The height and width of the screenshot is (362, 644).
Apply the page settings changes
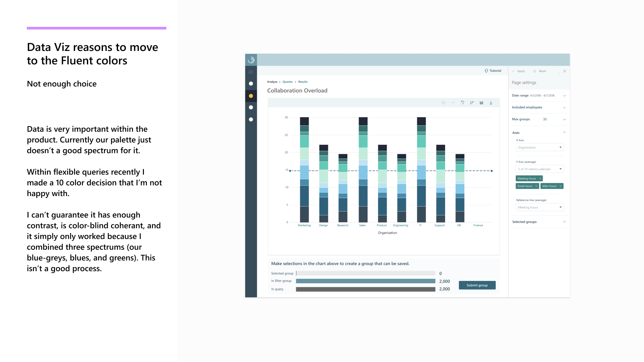[519, 71]
